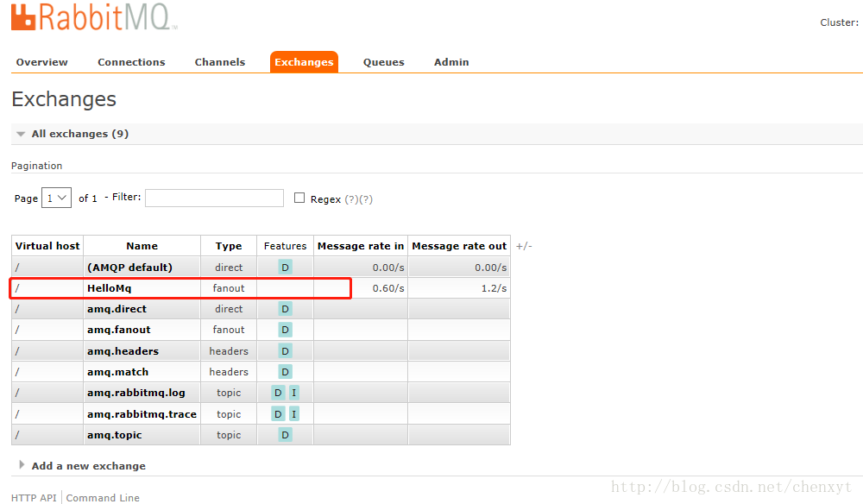Sort by Message rate in column
Screen dimensions: 863x504
tap(361, 246)
